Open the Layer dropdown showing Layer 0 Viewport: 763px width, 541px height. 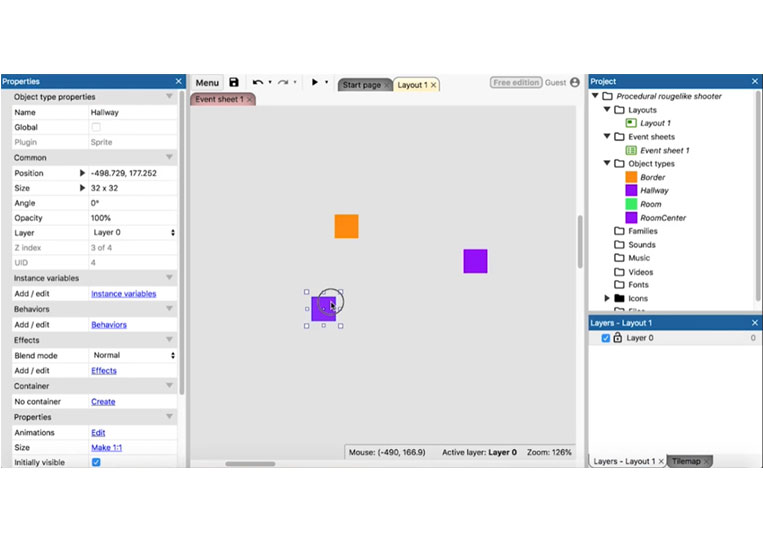[133, 233]
